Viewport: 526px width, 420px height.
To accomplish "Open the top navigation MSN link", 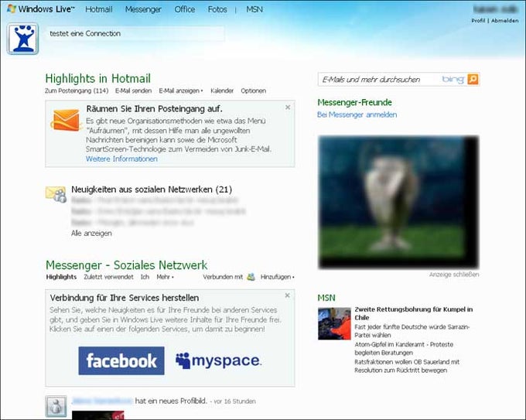I will pos(254,9).
